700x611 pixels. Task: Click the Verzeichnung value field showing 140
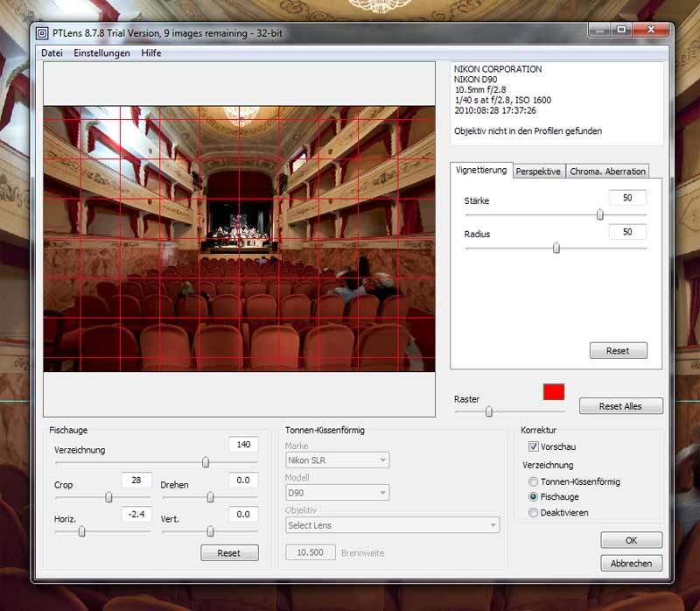(x=243, y=445)
